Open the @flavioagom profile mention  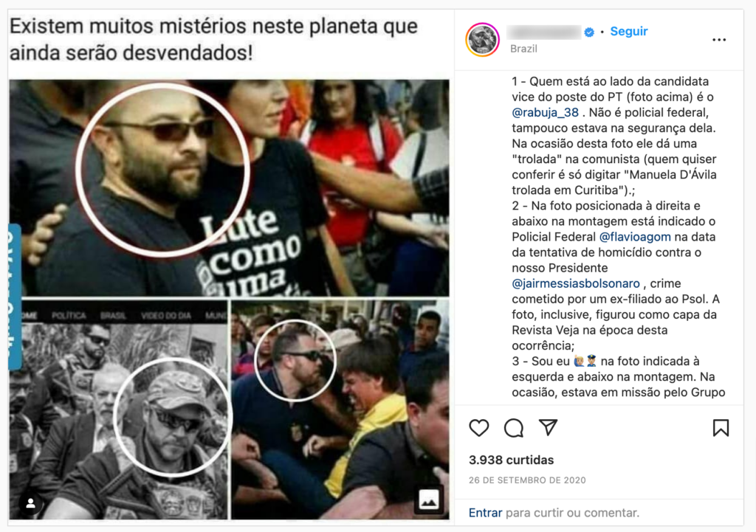point(634,237)
